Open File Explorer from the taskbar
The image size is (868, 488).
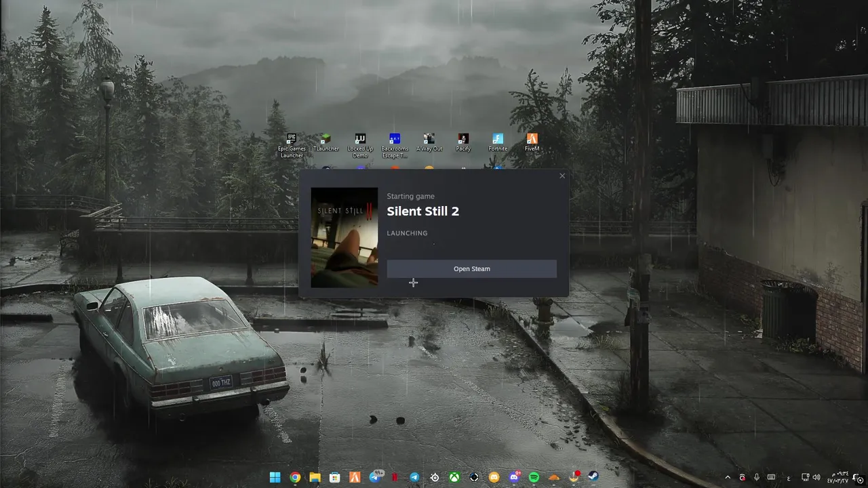(x=315, y=477)
